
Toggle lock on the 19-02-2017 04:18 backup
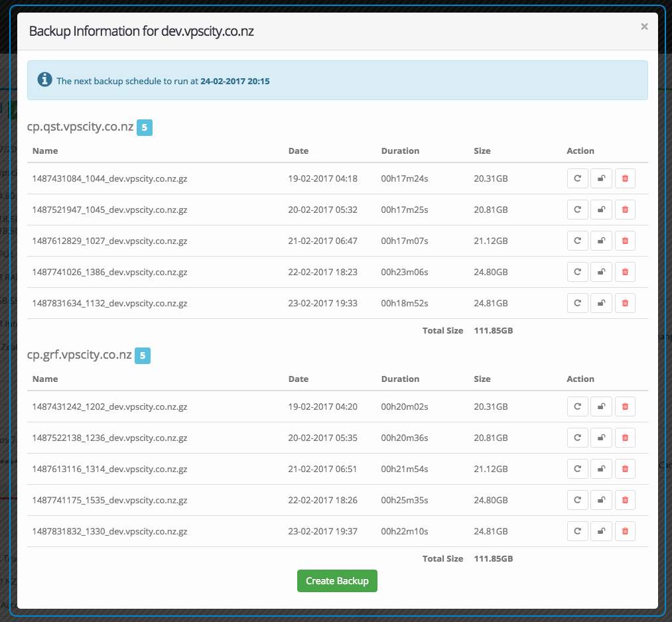click(601, 178)
